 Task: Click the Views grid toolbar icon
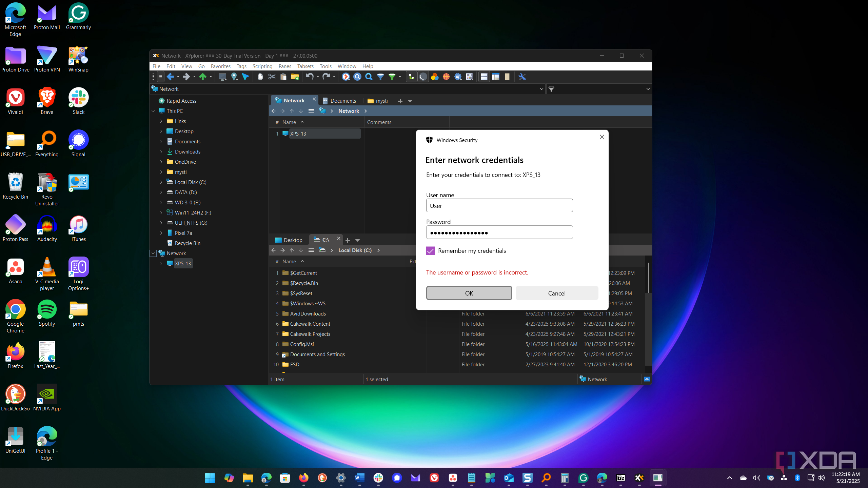(469, 77)
